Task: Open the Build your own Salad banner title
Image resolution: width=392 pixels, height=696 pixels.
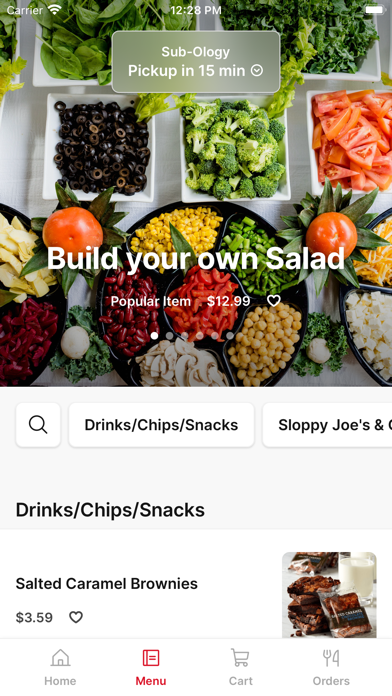Action: coord(196,258)
